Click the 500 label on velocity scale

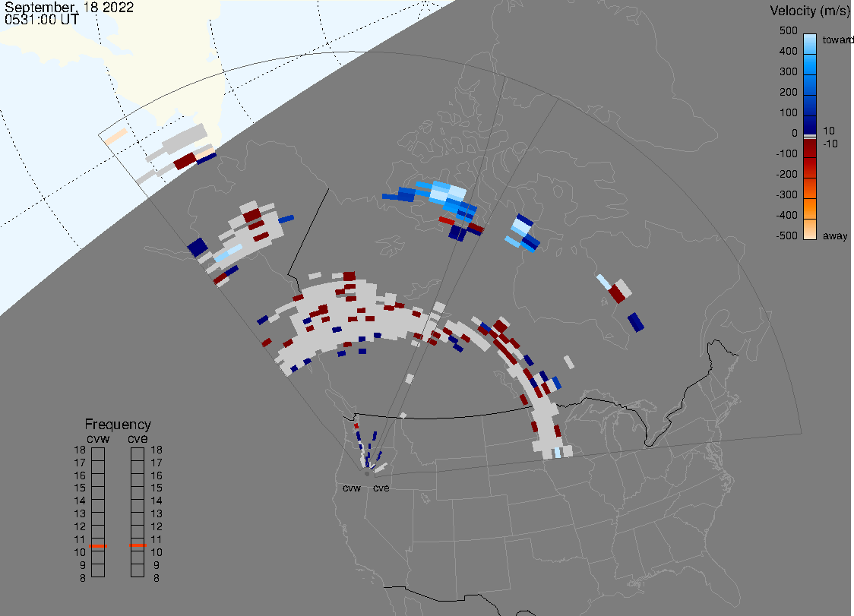pos(788,30)
